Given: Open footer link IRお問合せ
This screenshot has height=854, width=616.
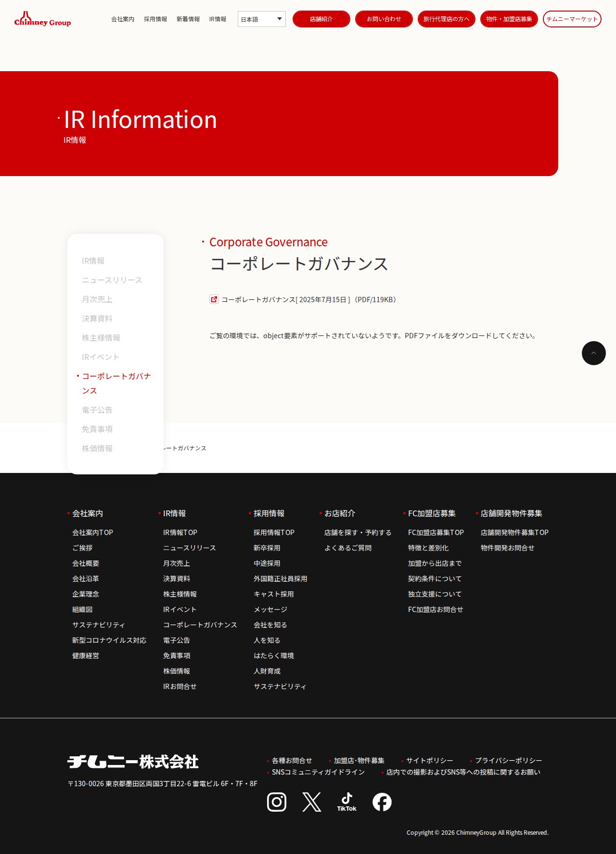Looking at the screenshot, I should pyautogui.click(x=180, y=687).
